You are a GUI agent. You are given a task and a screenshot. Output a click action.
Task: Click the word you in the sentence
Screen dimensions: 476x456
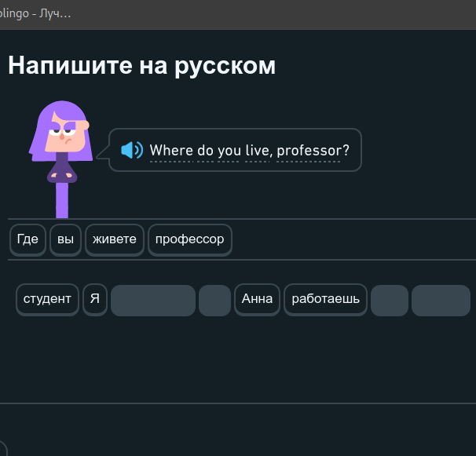pos(229,151)
